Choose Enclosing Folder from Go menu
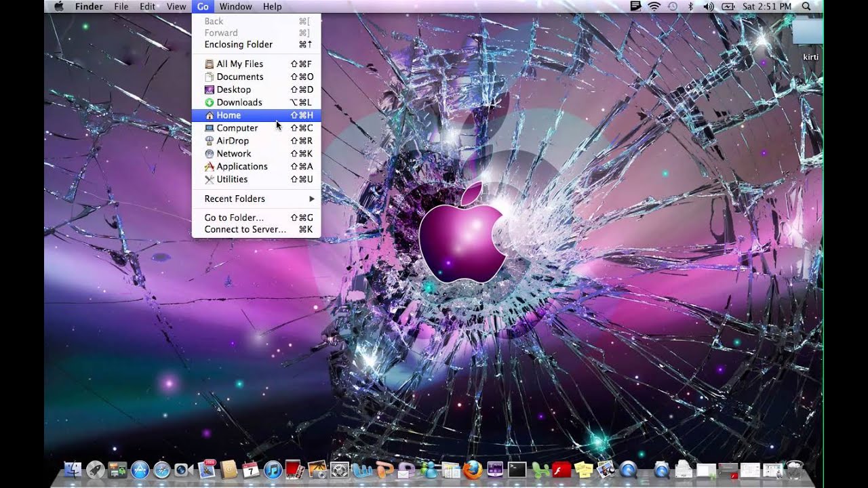868x488 pixels. coord(256,45)
